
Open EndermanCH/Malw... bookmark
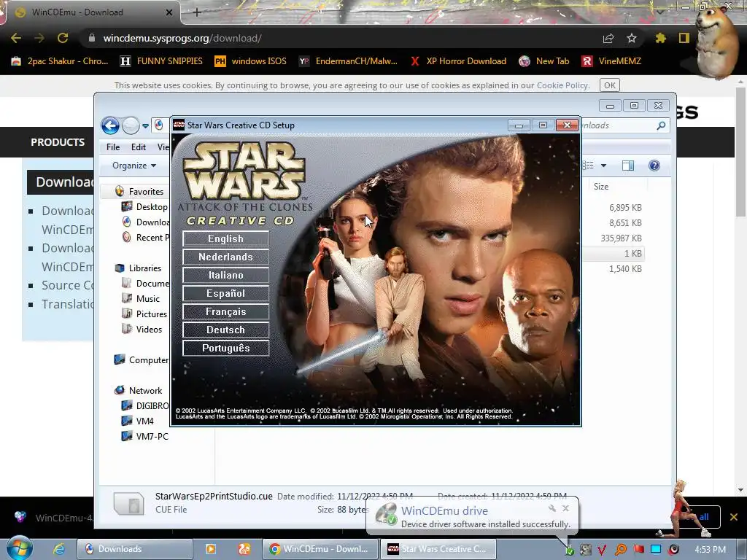click(x=348, y=61)
